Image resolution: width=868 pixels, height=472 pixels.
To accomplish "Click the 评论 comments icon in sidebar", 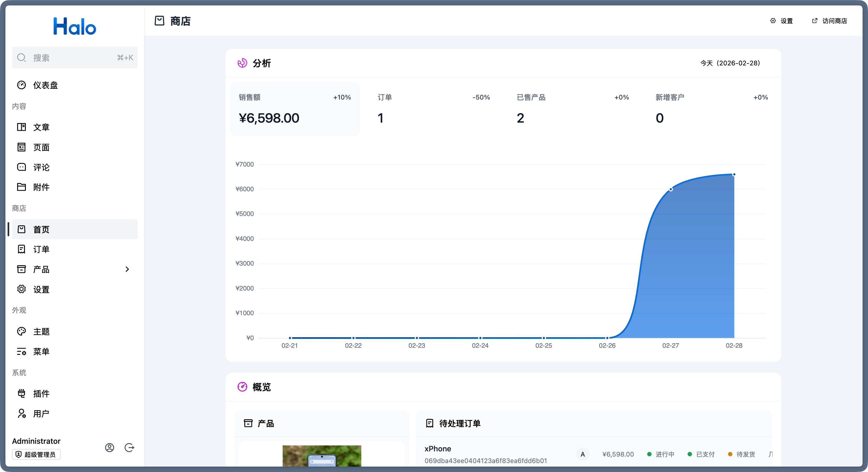I will pyautogui.click(x=22, y=167).
